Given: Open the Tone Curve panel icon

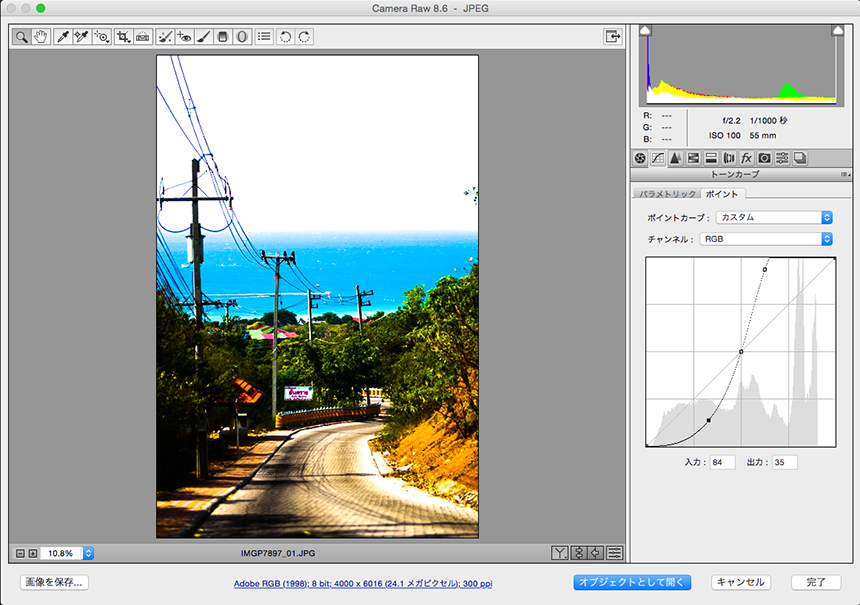Looking at the screenshot, I should point(658,159).
